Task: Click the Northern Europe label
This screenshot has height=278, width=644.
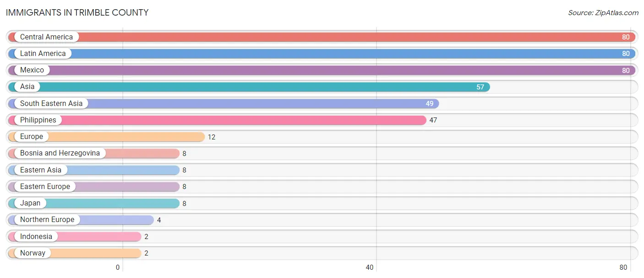Action: click(47, 220)
